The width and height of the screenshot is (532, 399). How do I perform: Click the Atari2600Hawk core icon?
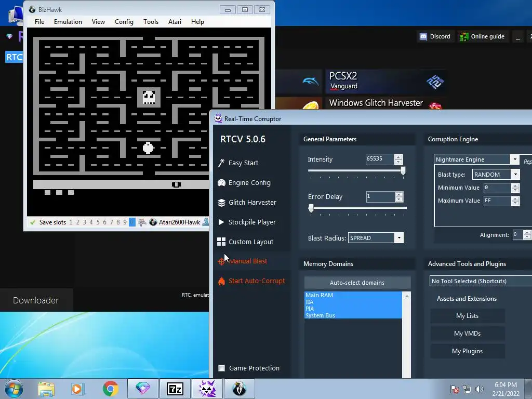[153, 222]
